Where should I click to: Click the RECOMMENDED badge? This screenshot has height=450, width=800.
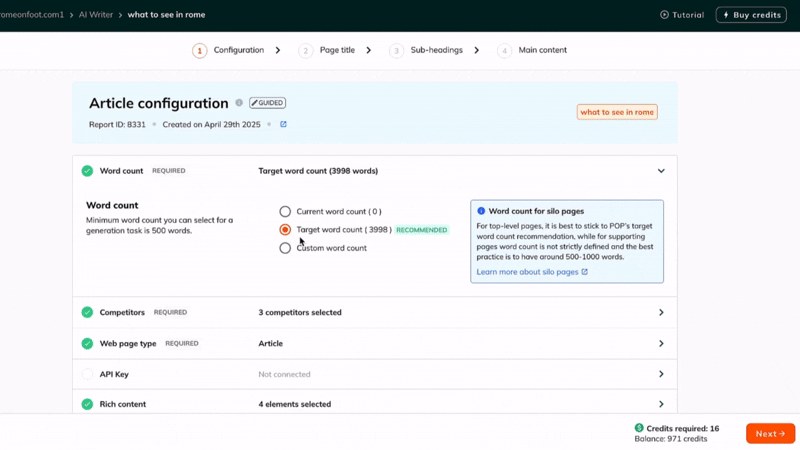click(421, 230)
